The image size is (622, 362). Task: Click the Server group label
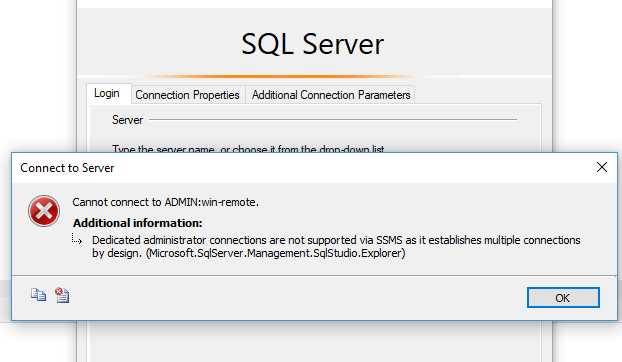[x=127, y=120]
